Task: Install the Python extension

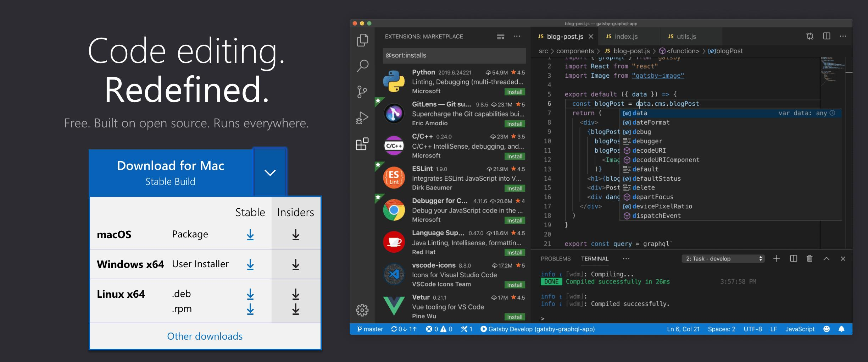Action: tap(514, 92)
